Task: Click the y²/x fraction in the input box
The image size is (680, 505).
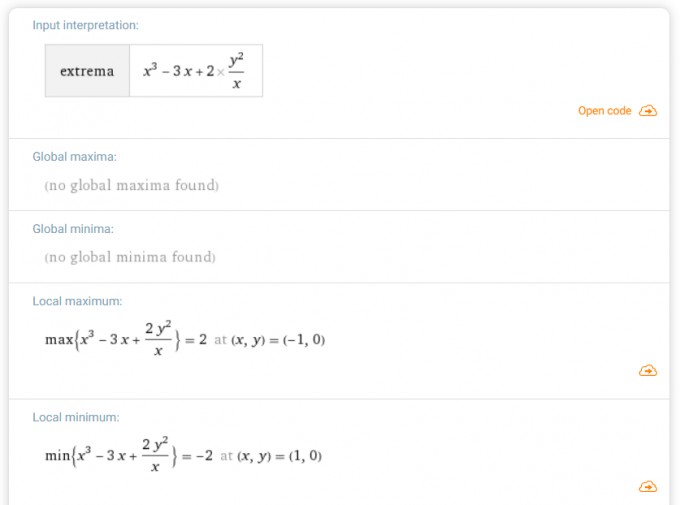Action: point(236,71)
